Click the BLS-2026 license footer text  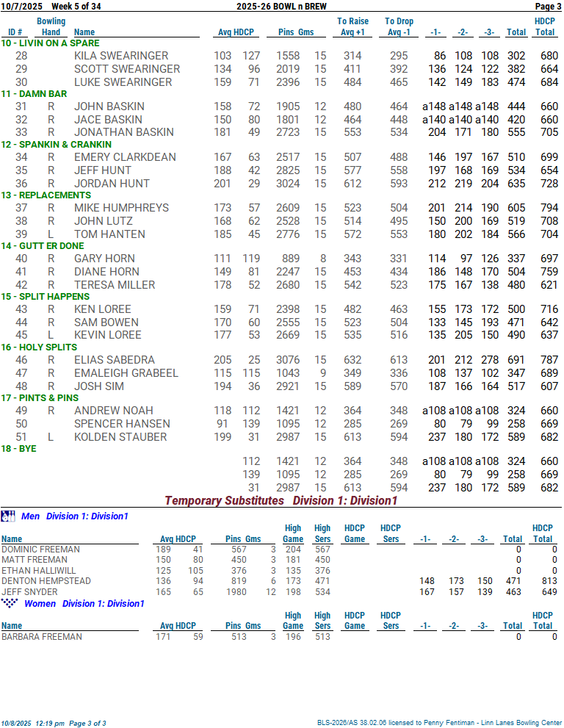coord(439,723)
